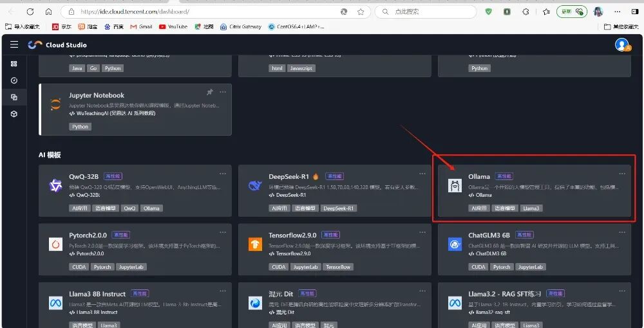Click the green shield extension icon

(x=488, y=12)
